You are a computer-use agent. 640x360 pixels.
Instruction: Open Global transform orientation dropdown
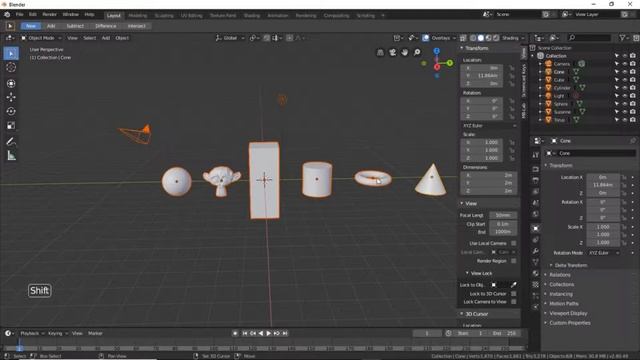(x=230, y=38)
